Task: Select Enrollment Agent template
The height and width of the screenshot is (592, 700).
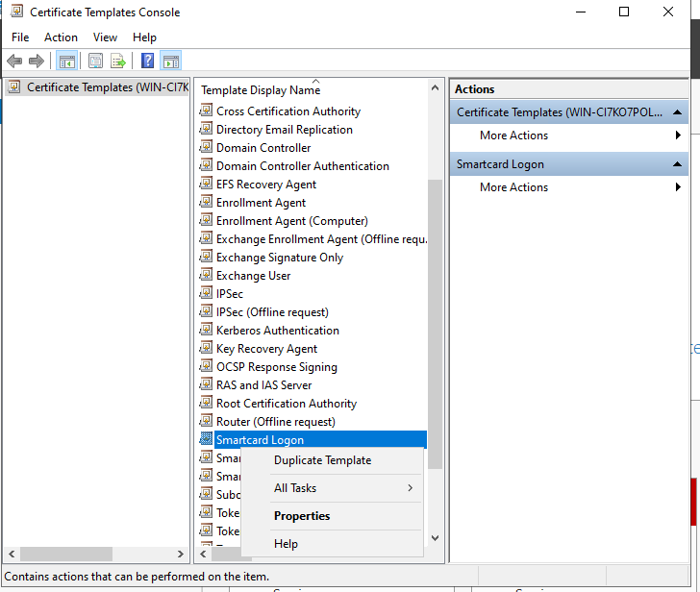Action: pos(261,203)
